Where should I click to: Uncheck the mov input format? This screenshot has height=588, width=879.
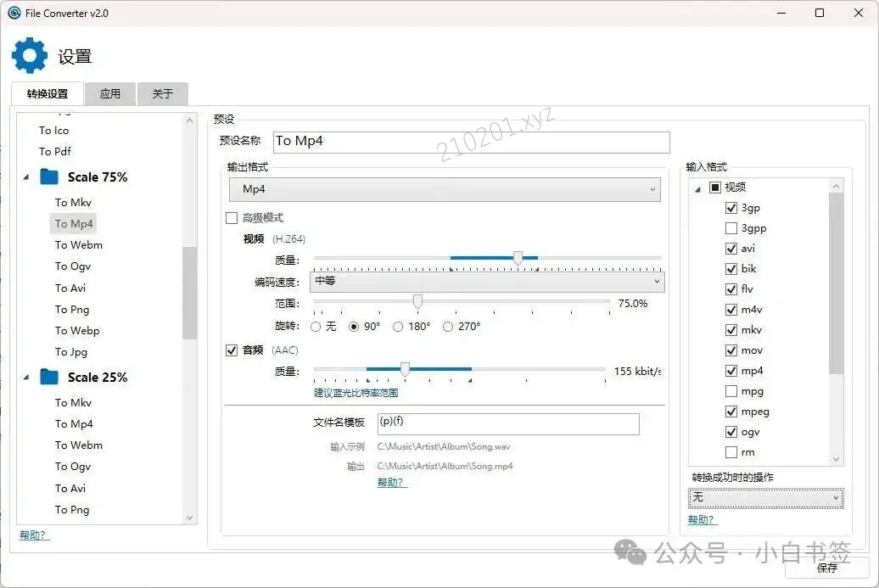click(x=731, y=350)
